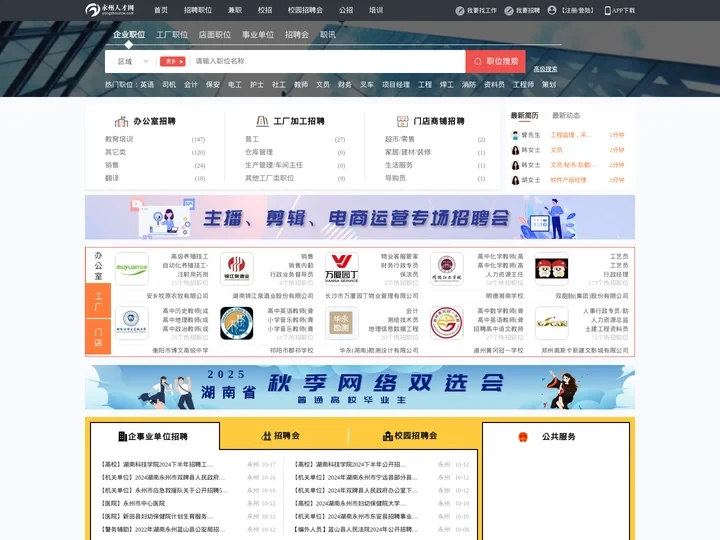The image size is (720, 540).
Task: Open the 高级搜索 link
Action: pos(545,69)
